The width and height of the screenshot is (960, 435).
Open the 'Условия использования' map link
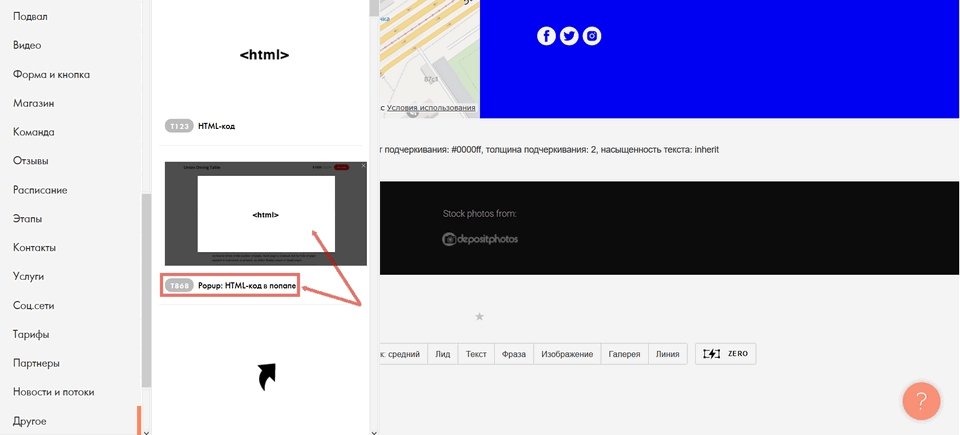[x=431, y=108]
